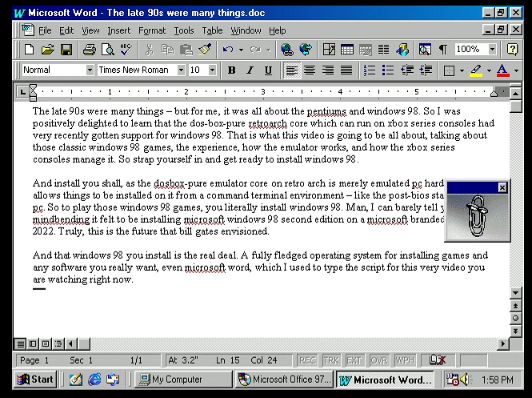Toggle Bold formatting
532x398 pixels.
click(231, 70)
